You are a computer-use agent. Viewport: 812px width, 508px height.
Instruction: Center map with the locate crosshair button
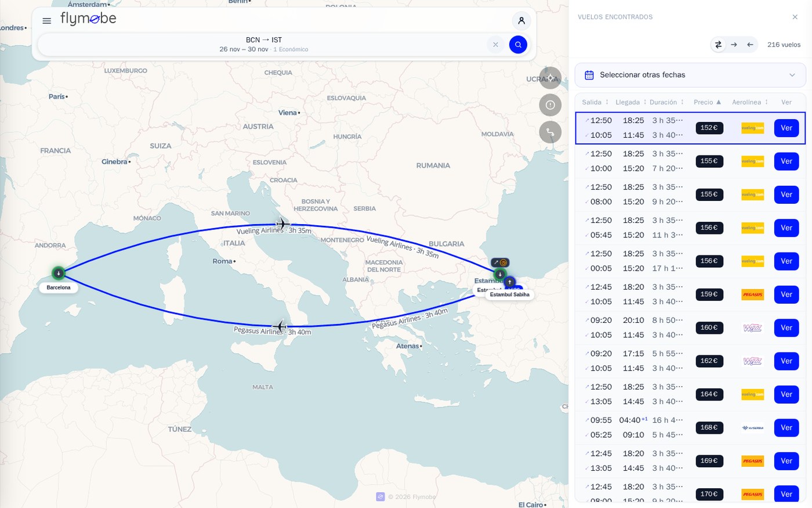550,78
